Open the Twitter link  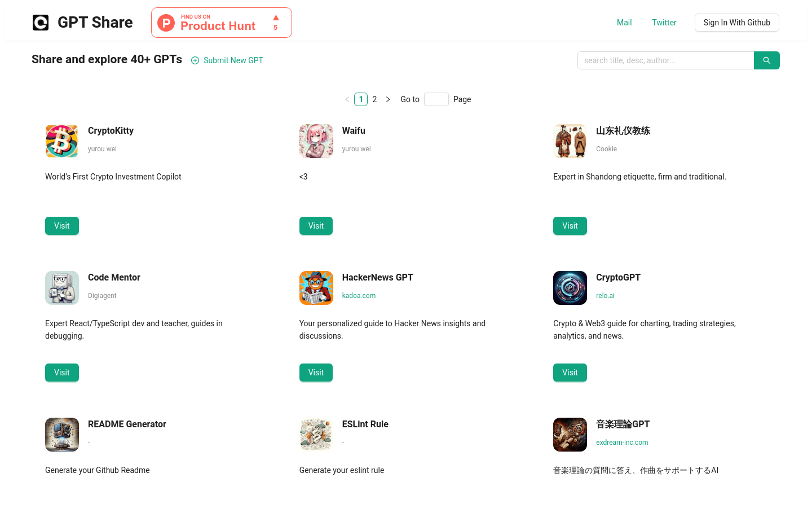pos(664,23)
